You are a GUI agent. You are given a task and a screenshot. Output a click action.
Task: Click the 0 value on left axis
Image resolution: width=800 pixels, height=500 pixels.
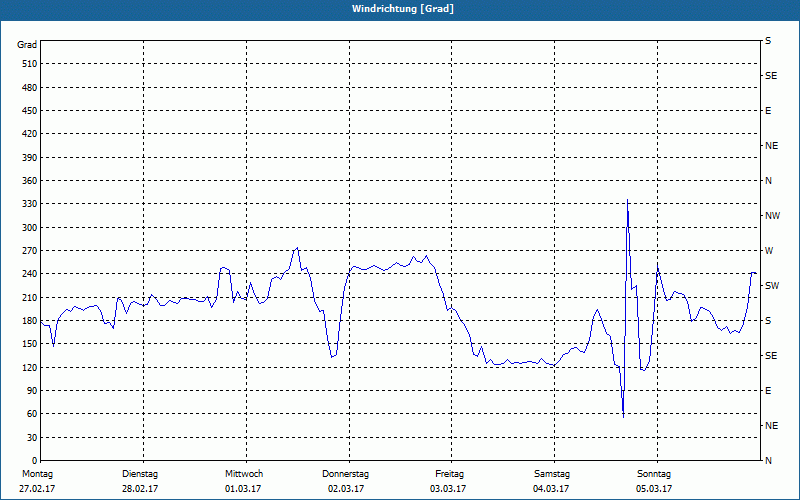click(35, 461)
